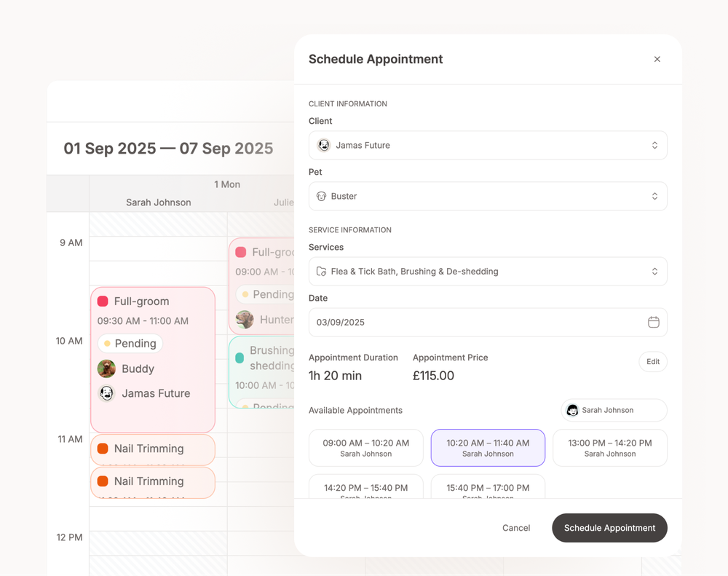Click Buddy's avatar on the Full-groom appointment
Viewport: 728px width, 576px height.
(x=106, y=368)
